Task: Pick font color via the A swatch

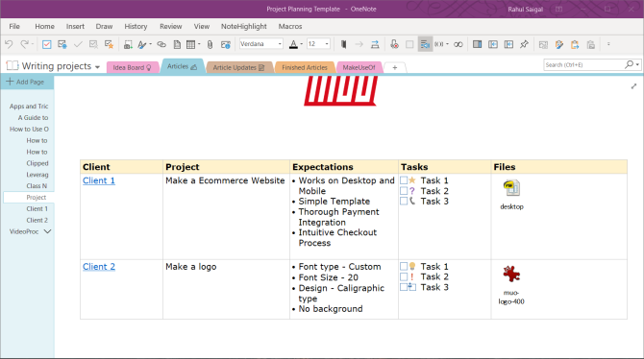Action: pos(293,44)
